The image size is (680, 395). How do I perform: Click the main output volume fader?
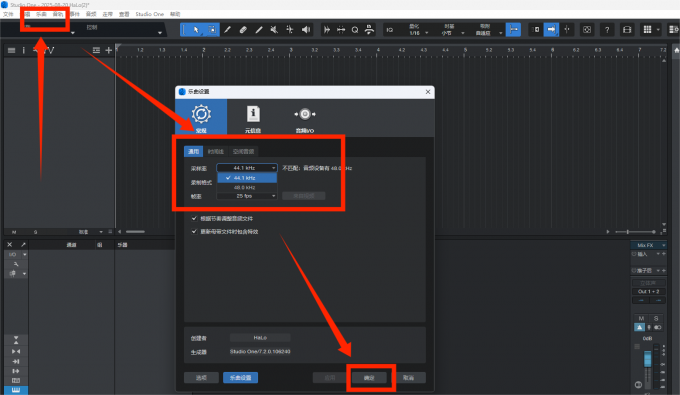647,359
